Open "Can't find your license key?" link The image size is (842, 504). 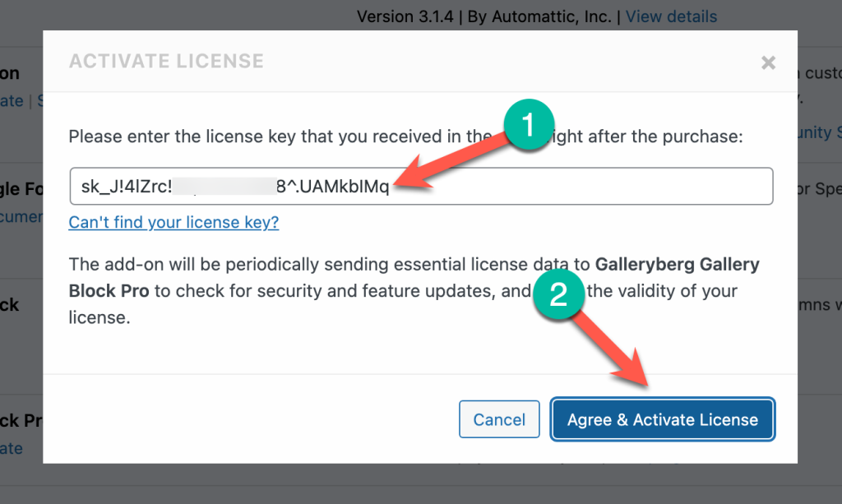(x=173, y=222)
